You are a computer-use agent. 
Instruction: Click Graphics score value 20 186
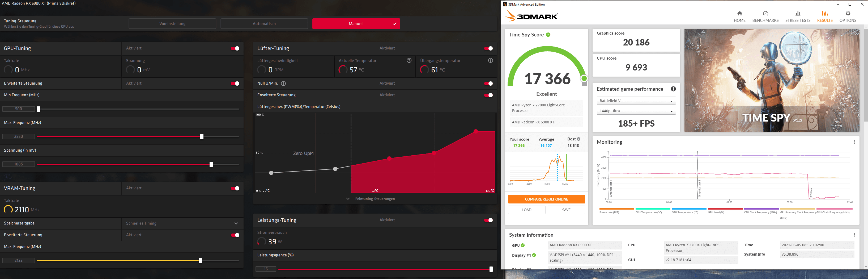[636, 43]
